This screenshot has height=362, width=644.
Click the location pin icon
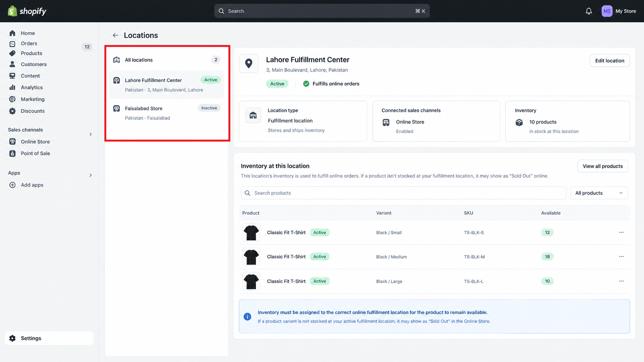(x=249, y=63)
